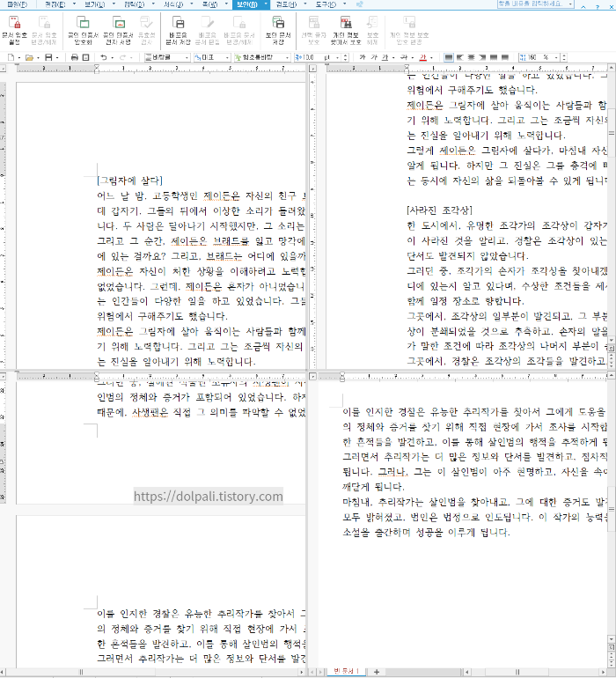
Task: Click the redo arrow icon
Action: tap(122, 57)
